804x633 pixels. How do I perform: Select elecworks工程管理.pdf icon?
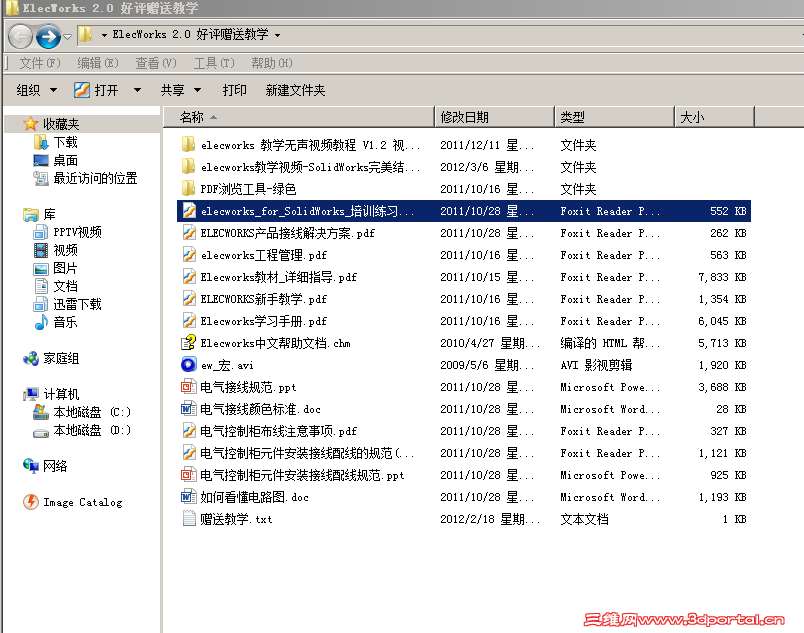[189, 255]
